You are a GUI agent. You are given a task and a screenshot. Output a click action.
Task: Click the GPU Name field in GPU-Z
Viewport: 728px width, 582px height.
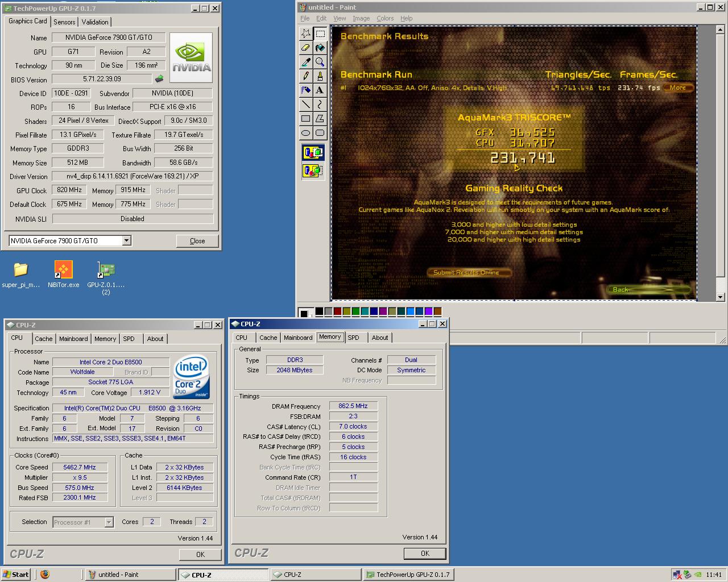coord(109,38)
